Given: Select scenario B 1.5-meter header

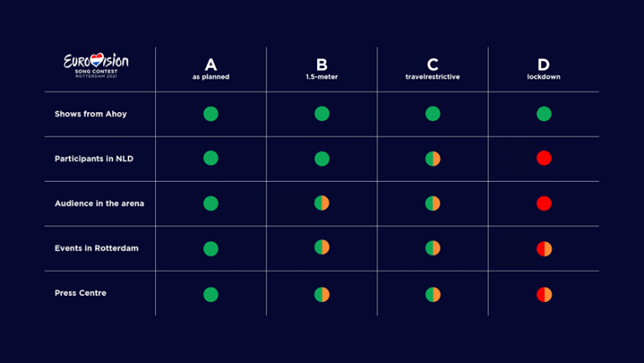Looking at the screenshot, I should pyautogui.click(x=322, y=69).
